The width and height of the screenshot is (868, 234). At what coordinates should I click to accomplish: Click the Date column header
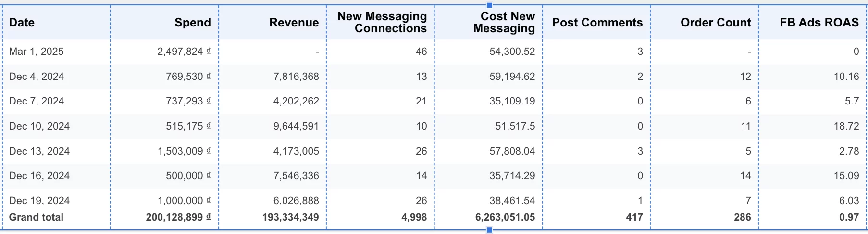click(22, 23)
